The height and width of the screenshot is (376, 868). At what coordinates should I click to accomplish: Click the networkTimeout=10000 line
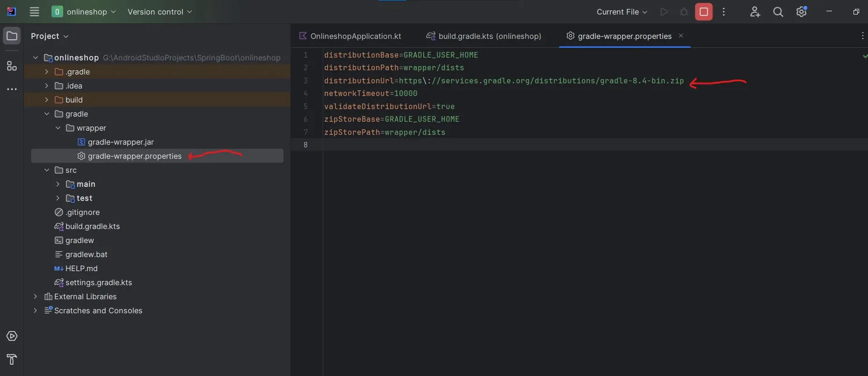click(x=370, y=93)
